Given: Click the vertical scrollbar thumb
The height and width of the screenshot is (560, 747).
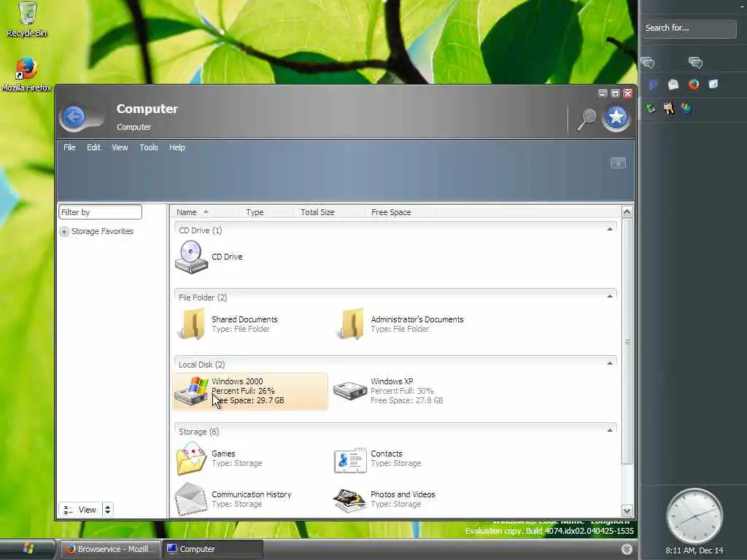Looking at the screenshot, I should (627, 341).
